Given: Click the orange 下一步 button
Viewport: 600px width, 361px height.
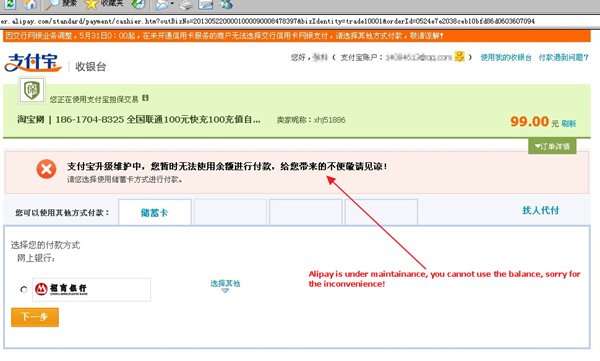Looking at the screenshot, I should click(x=35, y=317).
